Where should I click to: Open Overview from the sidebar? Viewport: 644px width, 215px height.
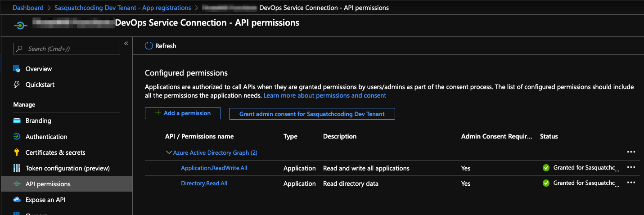click(x=38, y=69)
